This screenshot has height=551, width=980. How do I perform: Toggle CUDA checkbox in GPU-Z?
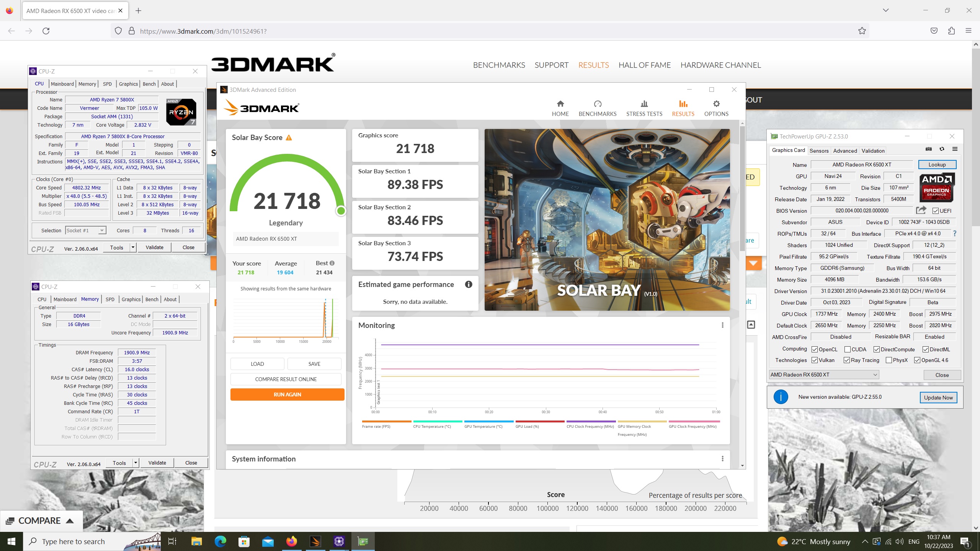pyautogui.click(x=848, y=349)
